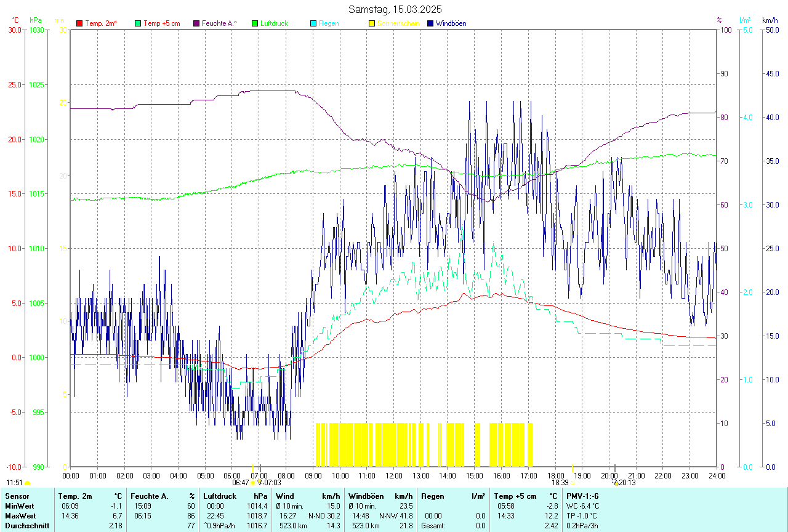The height and width of the screenshot is (532, 788).
Task: Select the Windböen legend label
Action: tap(451, 23)
